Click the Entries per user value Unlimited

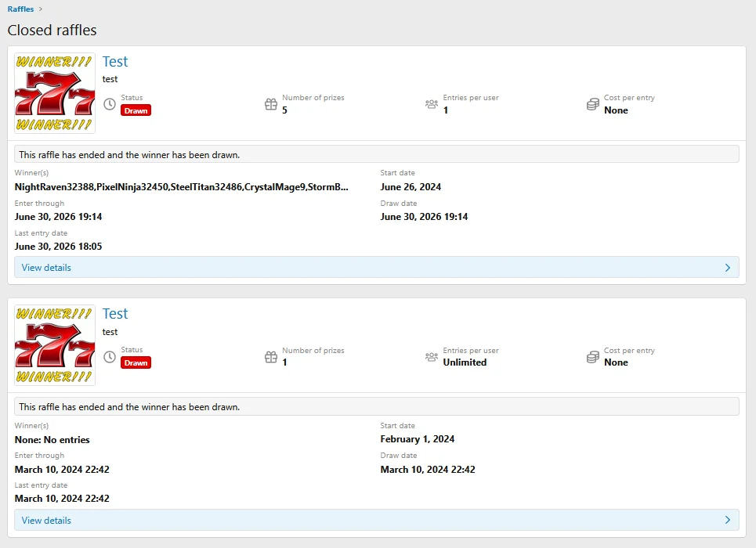pyautogui.click(x=465, y=362)
